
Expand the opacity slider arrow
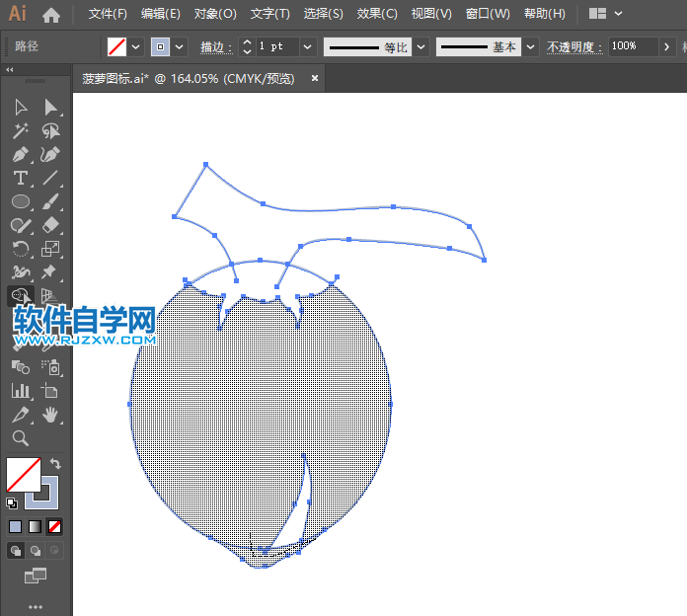[x=667, y=46]
